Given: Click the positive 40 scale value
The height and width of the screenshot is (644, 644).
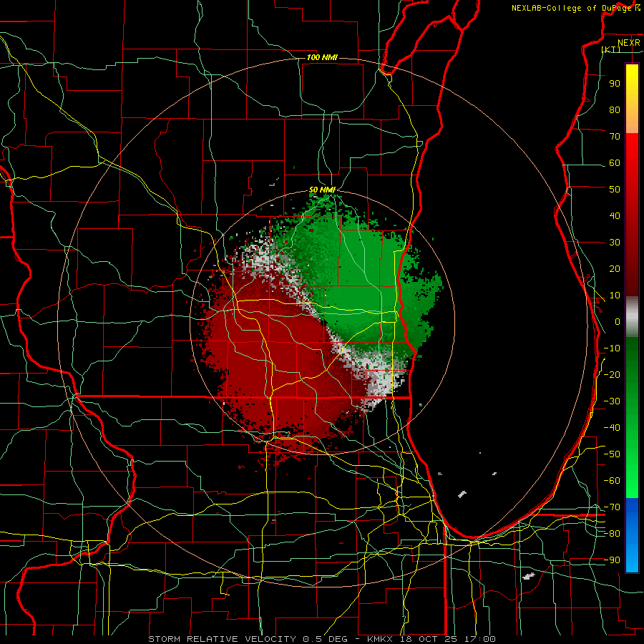Looking at the screenshot, I should 615,215.
